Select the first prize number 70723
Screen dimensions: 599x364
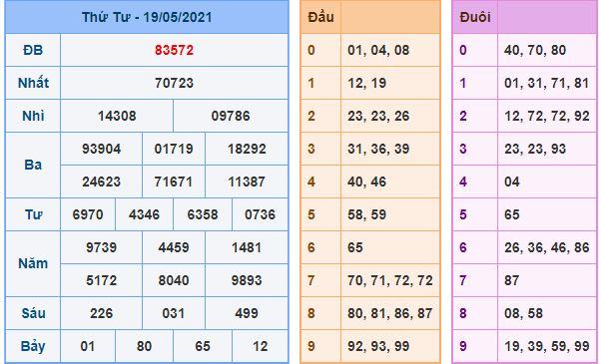coord(174,83)
